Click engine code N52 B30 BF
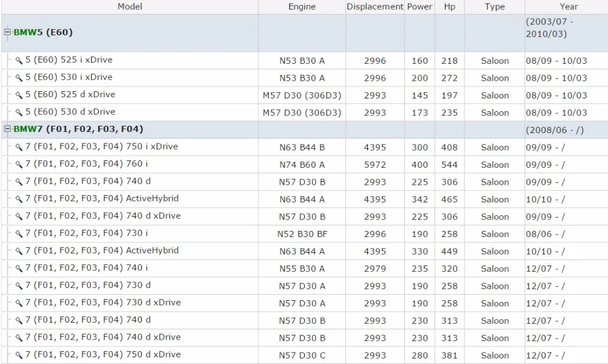 [x=302, y=234]
